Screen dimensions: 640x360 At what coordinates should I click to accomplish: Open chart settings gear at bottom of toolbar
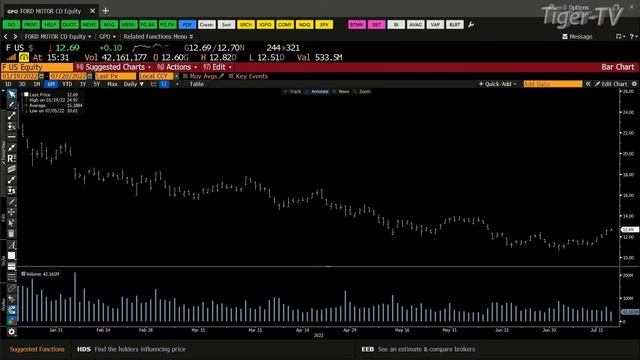(x=11, y=332)
